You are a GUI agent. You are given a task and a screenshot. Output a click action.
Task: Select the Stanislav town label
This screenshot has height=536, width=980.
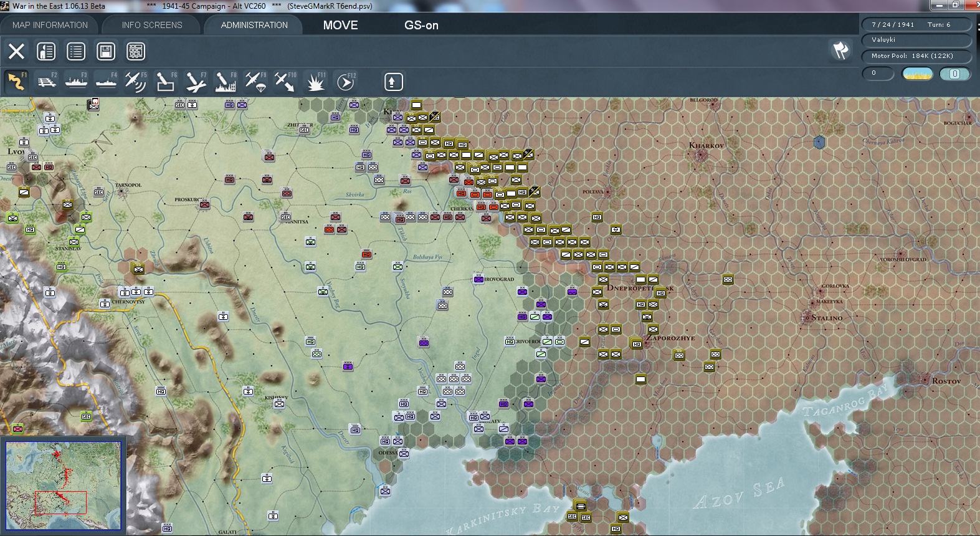point(68,249)
